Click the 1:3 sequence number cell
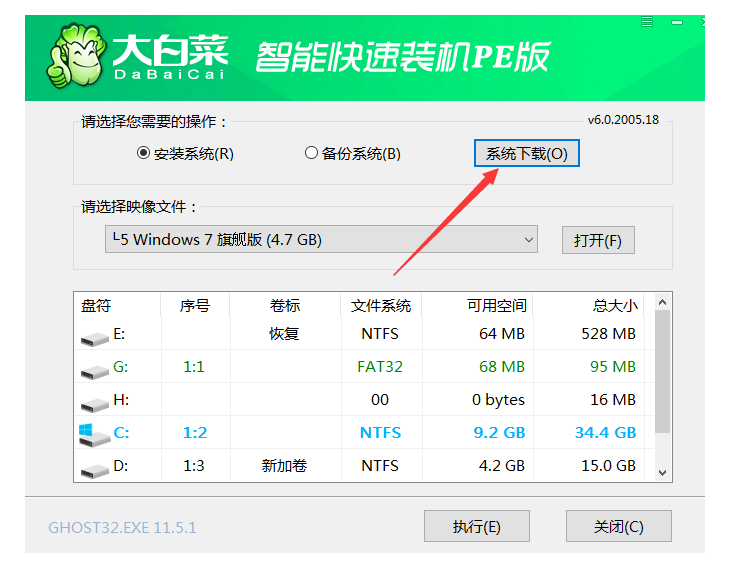This screenshot has height=574, width=733. click(x=194, y=466)
